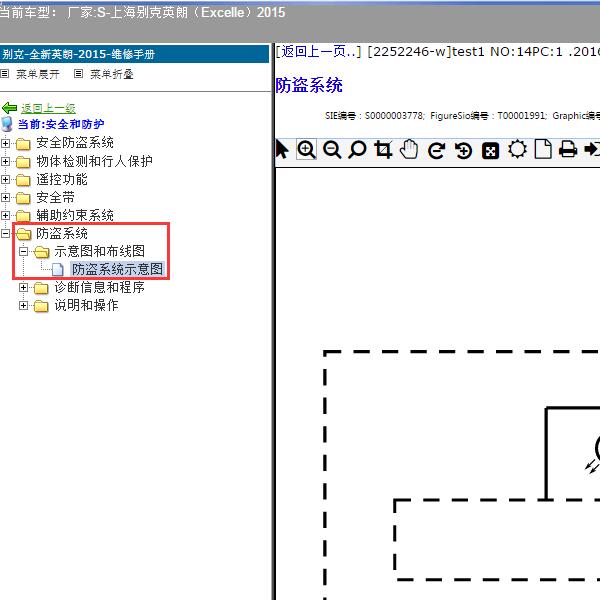This screenshot has height=600, width=600.
Task: Click the blue 防盗系统 page heading
Action: (309, 85)
